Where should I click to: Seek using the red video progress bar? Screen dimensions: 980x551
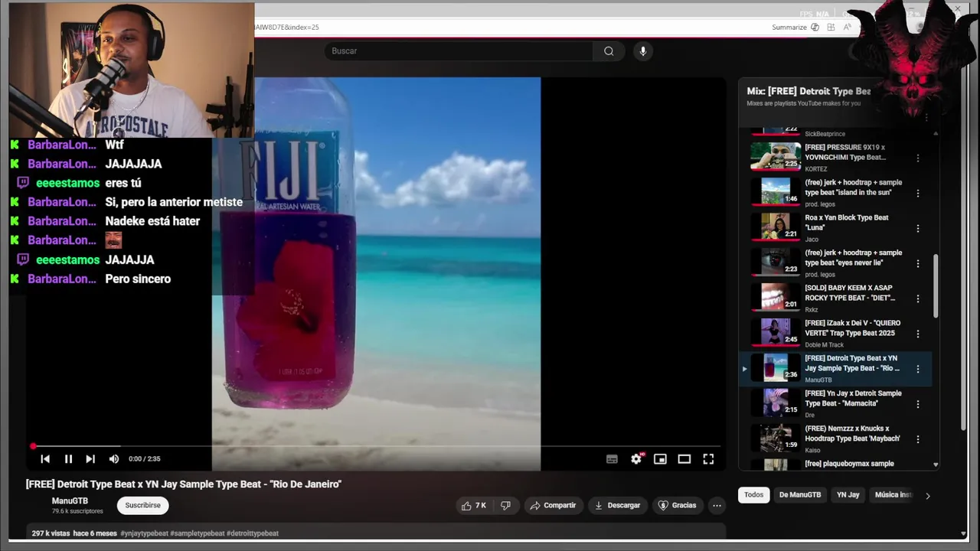(x=376, y=446)
